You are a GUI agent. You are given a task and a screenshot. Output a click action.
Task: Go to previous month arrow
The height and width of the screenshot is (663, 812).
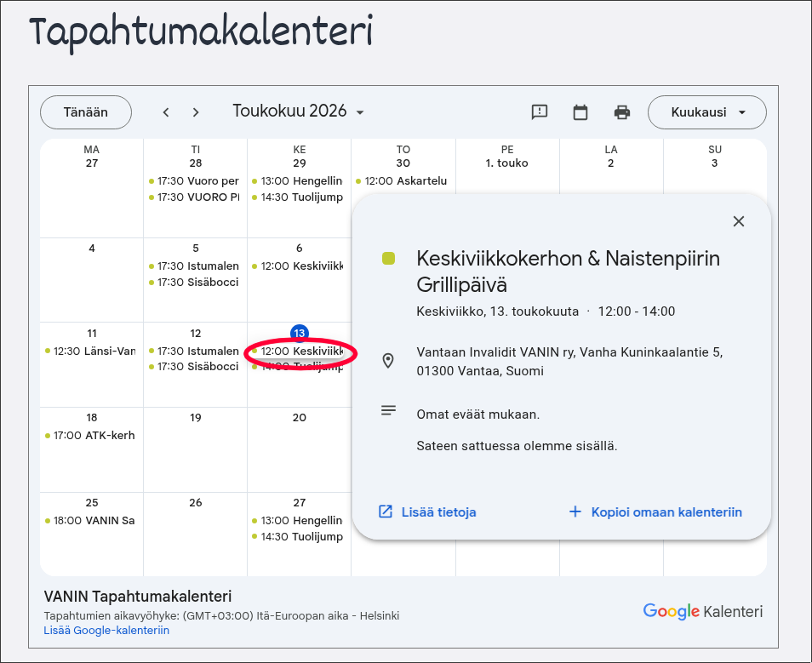pyautogui.click(x=166, y=112)
